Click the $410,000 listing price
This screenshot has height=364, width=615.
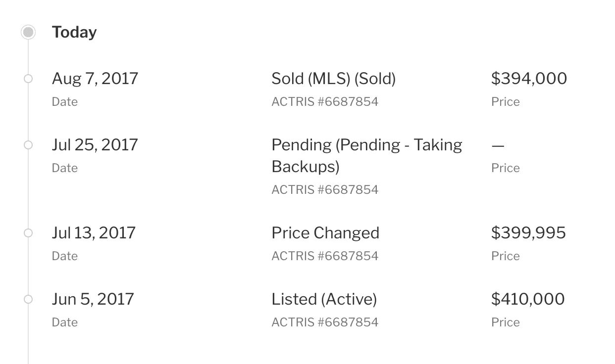tap(528, 299)
